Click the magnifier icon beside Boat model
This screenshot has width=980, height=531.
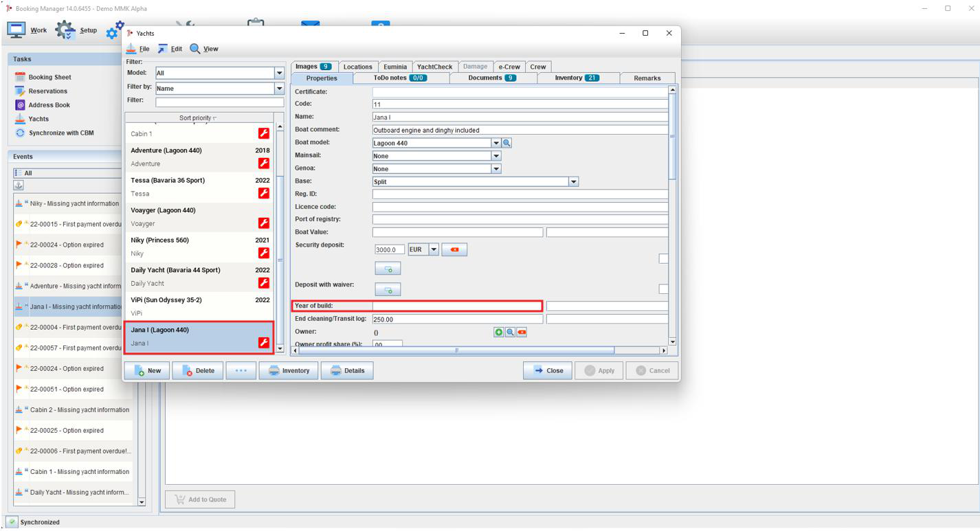point(507,143)
